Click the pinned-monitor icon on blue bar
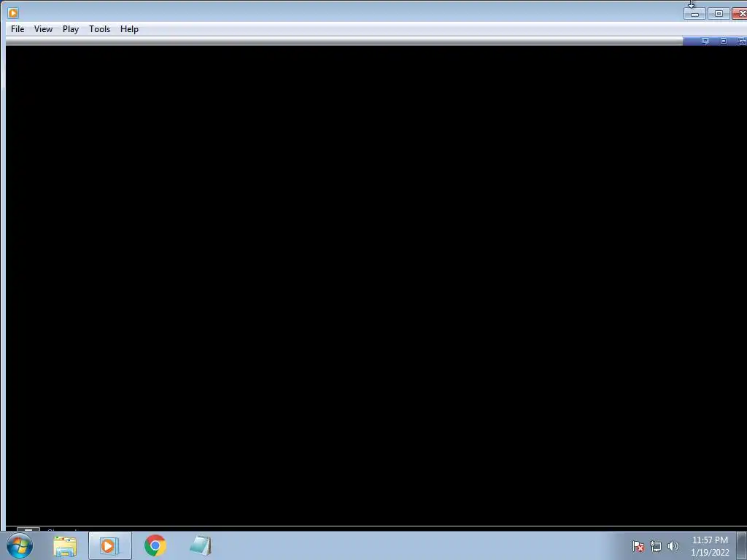Image resolution: width=747 pixels, height=560 pixels. coord(705,42)
